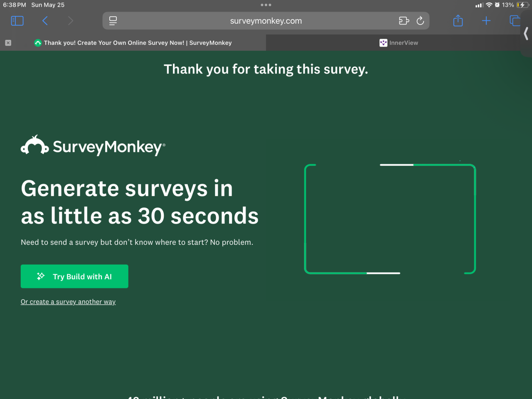
Task: Tap the Sun May 25 date
Action: (x=48, y=5)
